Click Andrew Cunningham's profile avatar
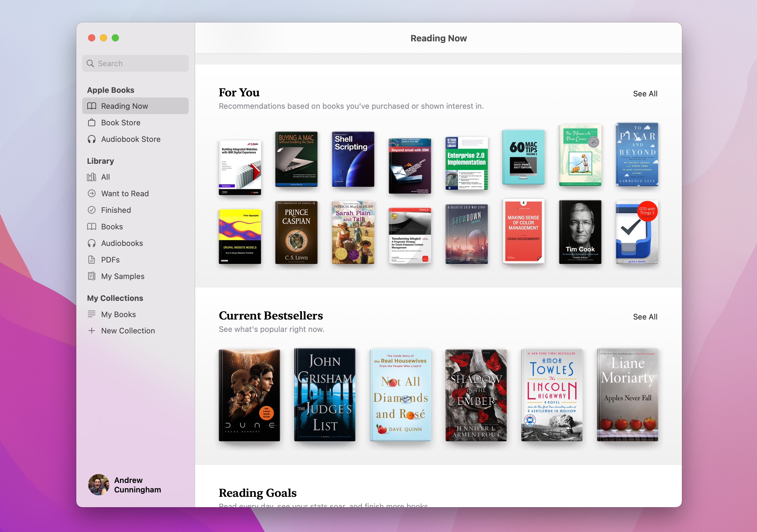Screen dimensions: 757x532 pos(98,484)
